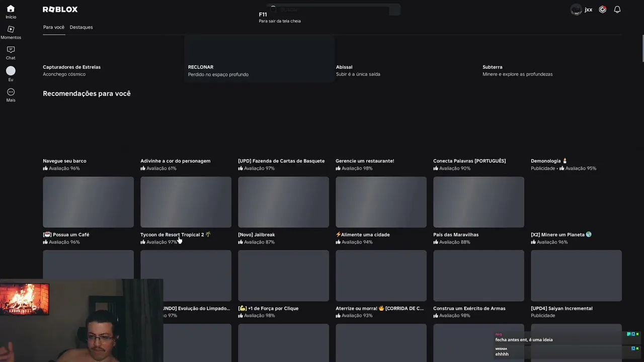644x362 pixels.
Task: Click 'Minere e explore as profundezas' subtitle
Action: click(x=518, y=74)
